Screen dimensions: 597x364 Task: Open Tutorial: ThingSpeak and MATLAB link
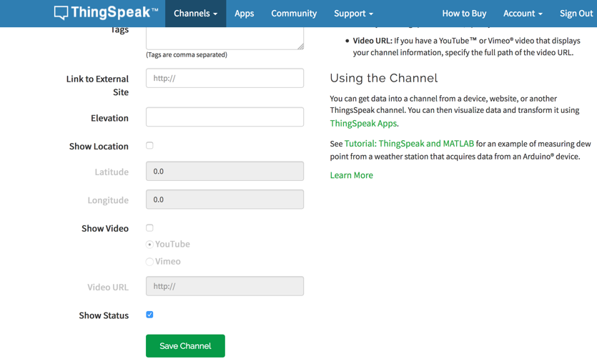[409, 144]
